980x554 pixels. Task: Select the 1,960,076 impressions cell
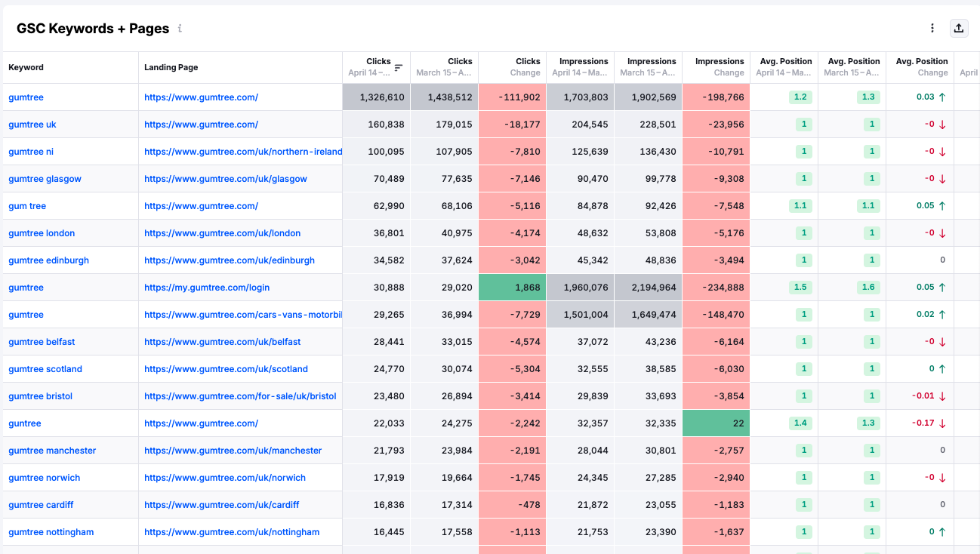[581, 288]
